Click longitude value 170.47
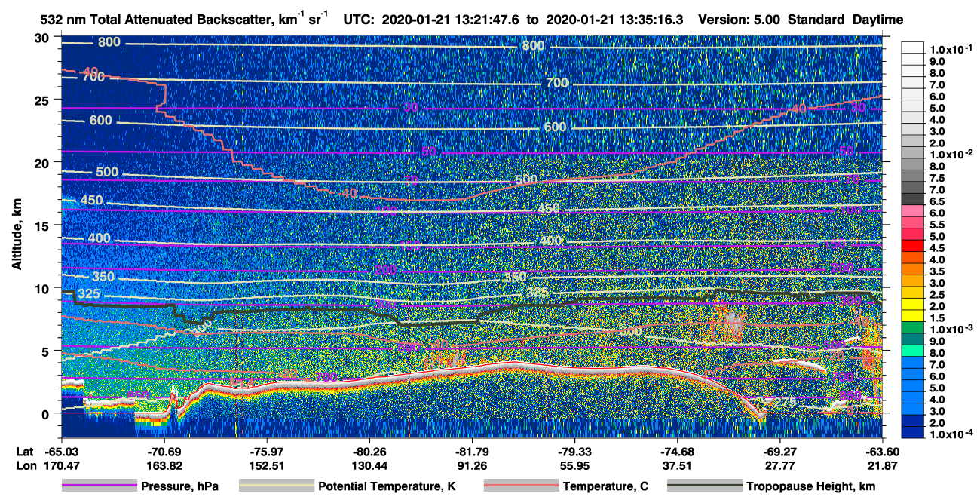The width and height of the screenshot is (980, 503). (x=60, y=465)
